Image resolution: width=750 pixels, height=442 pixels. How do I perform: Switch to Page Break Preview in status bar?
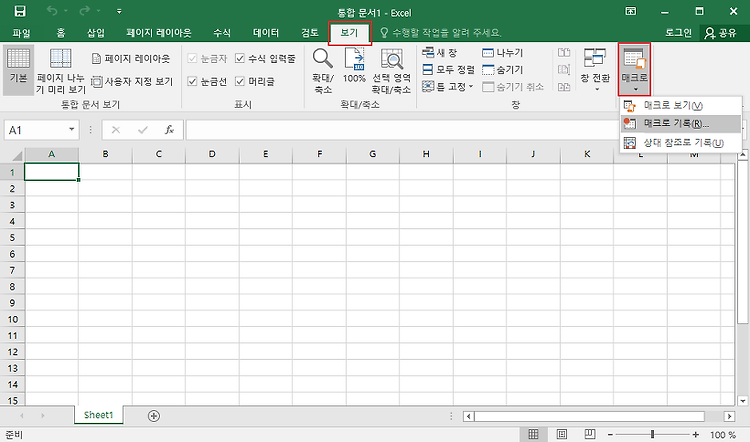590,434
